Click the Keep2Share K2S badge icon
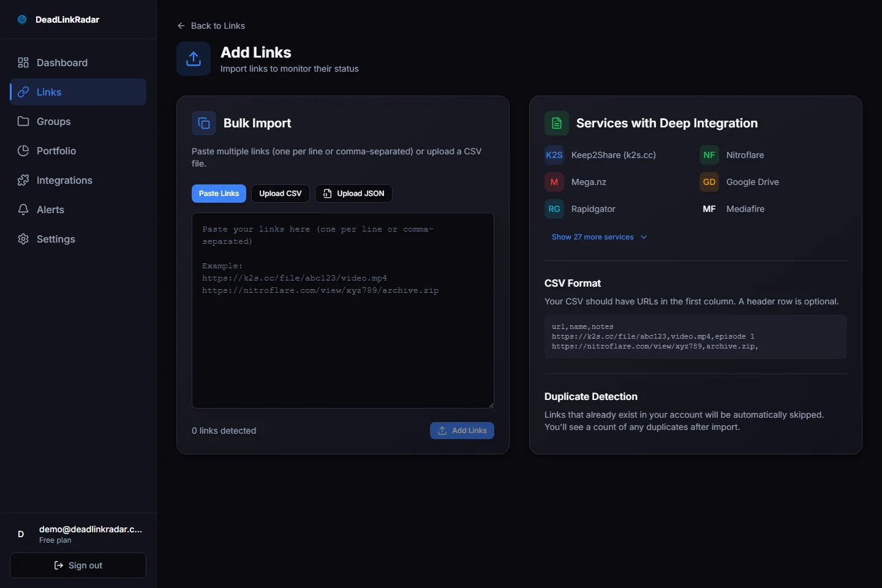 click(x=554, y=155)
